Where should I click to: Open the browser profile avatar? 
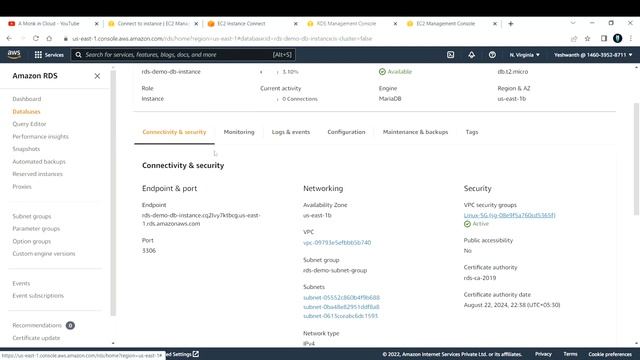618,38
